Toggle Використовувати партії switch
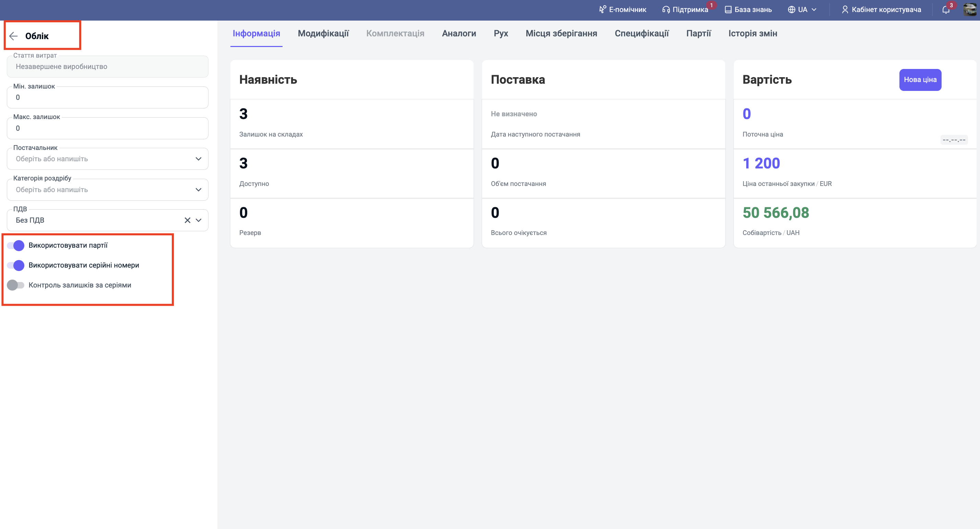 pyautogui.click(x=16, y=246)
